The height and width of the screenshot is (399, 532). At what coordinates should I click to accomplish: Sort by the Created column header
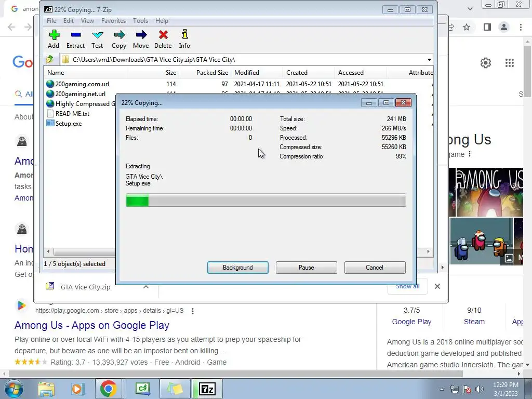(x=309, y=73)
